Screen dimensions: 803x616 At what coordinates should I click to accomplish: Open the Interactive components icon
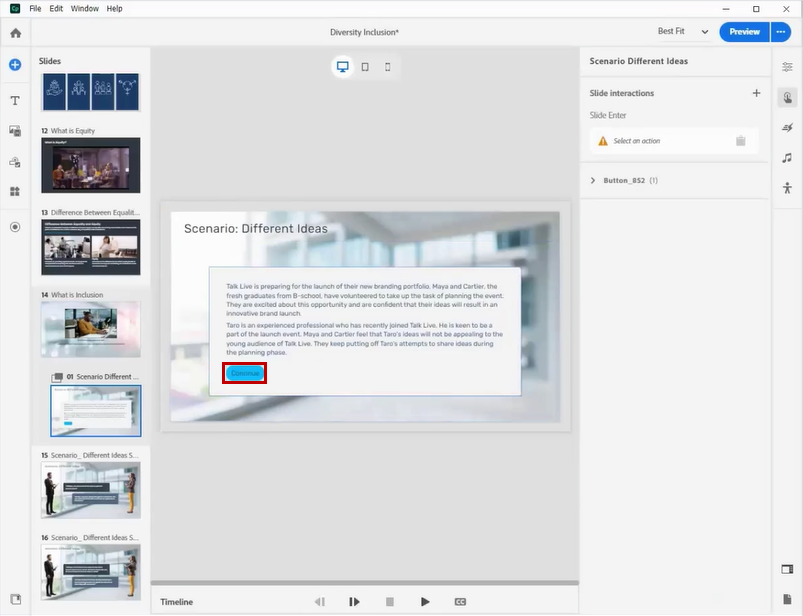[x=15, y=162]
